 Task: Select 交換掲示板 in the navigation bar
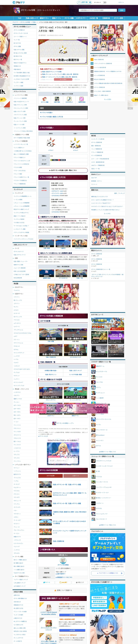106,18
